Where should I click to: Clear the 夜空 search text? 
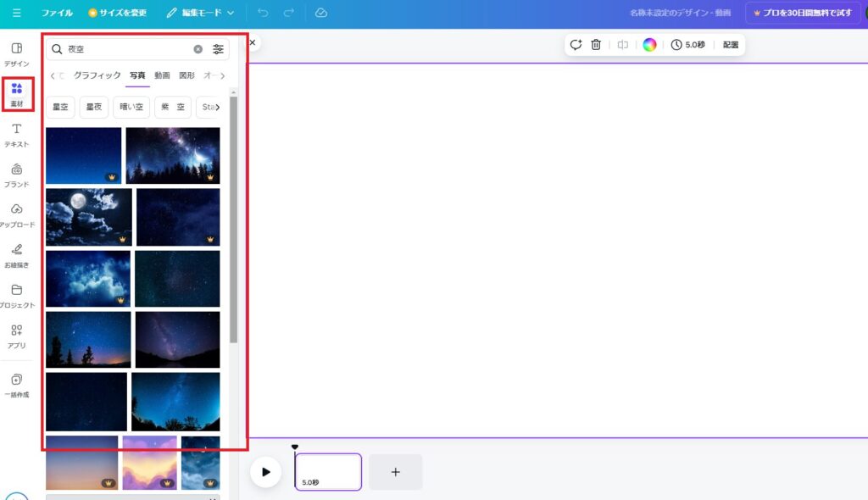click(198, 49)
